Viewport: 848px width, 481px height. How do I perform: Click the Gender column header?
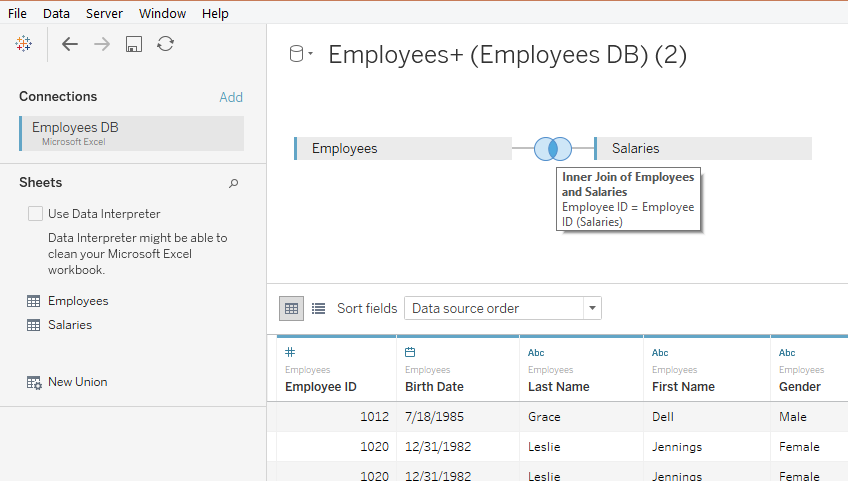(x=800, y=387)
